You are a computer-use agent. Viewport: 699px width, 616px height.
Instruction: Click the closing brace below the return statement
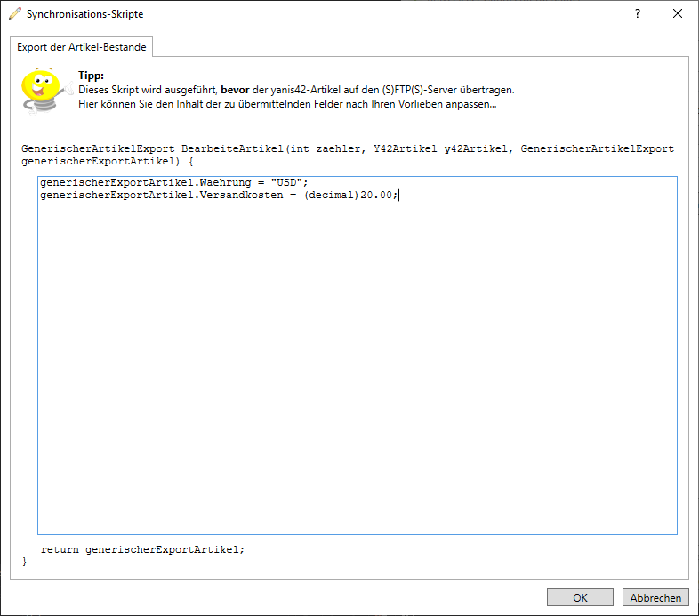tap(24, 562)
